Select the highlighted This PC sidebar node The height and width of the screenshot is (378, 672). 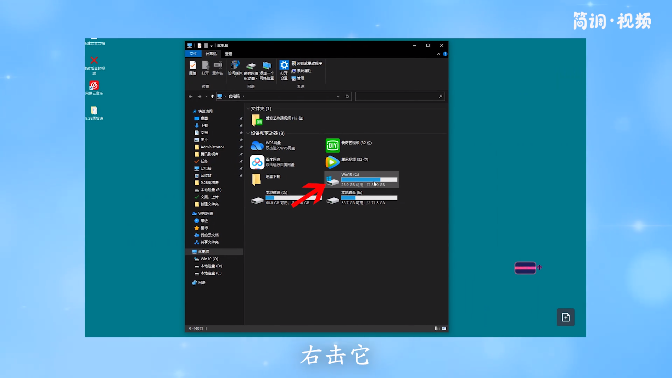pos(214,252)
